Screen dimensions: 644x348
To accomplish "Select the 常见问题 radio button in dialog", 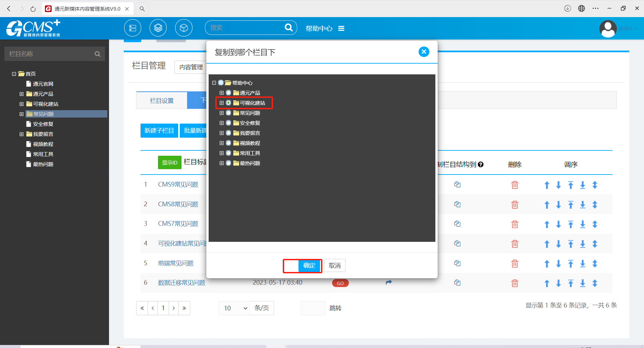I will click(228, 113).
